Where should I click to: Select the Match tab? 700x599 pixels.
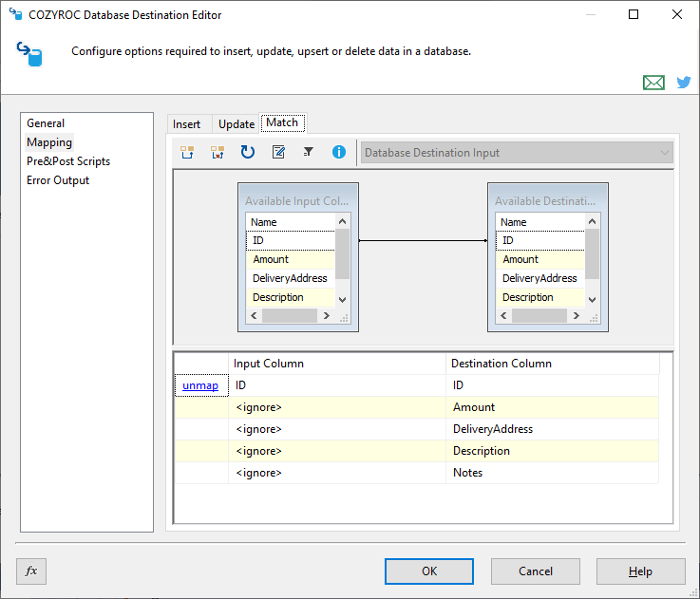point(282,122)
